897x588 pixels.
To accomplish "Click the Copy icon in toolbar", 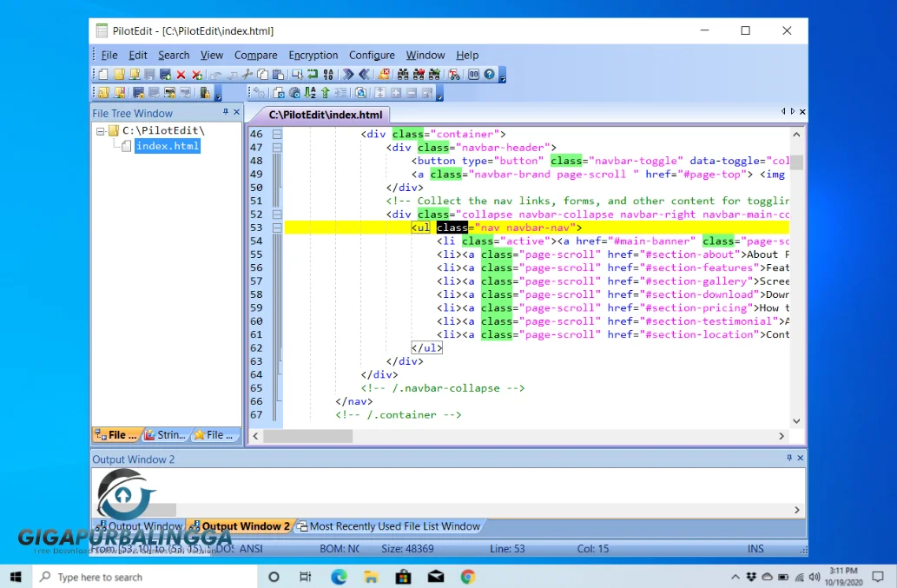I will pos(262,75).
